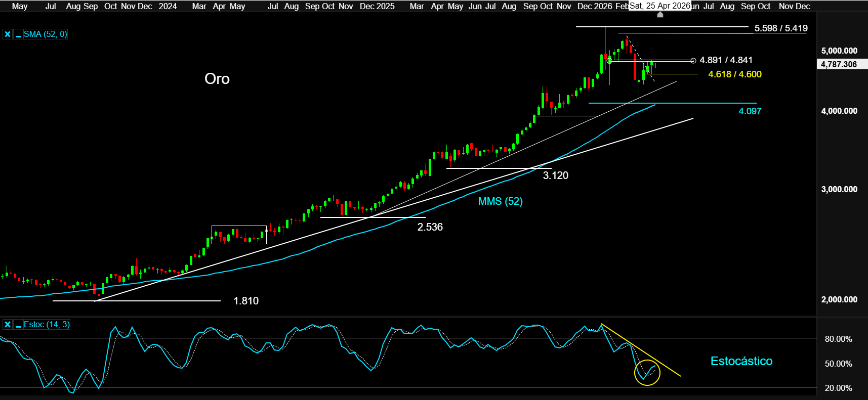This screenshot has width=868, height=400.
Task: Select the '3.120' support level label
Action: click(x=556, y=175)
